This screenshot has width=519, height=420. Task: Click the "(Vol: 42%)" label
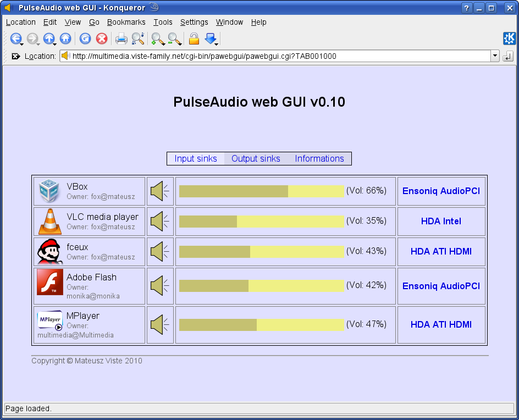click(x=366, y=285)
